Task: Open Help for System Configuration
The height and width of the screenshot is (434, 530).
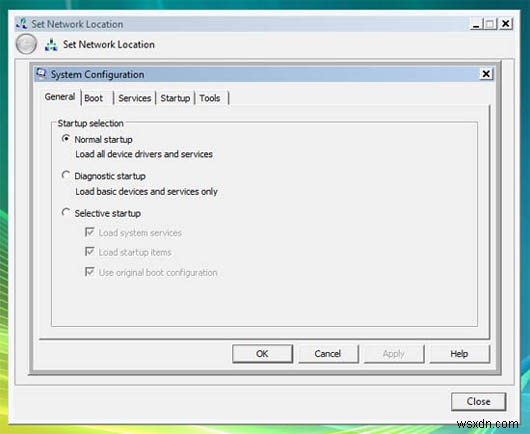Action: pos(459,354)
